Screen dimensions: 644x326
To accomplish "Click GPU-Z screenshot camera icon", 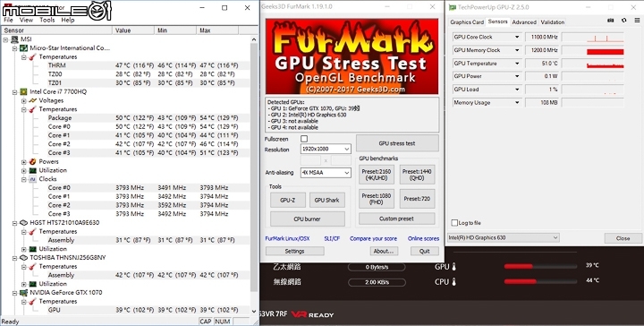I will tap(611, 21).
